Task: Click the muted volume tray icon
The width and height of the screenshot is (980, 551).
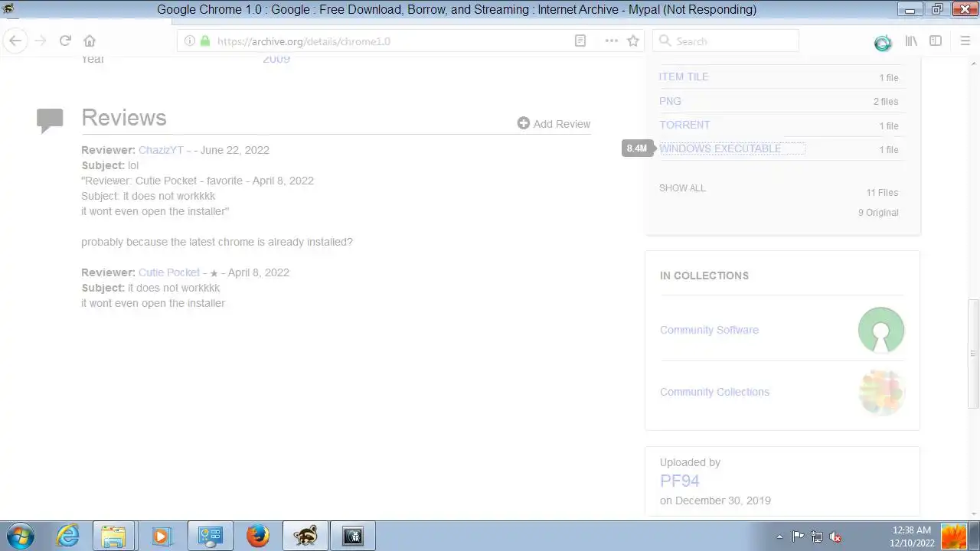Action: coord(836,537)
